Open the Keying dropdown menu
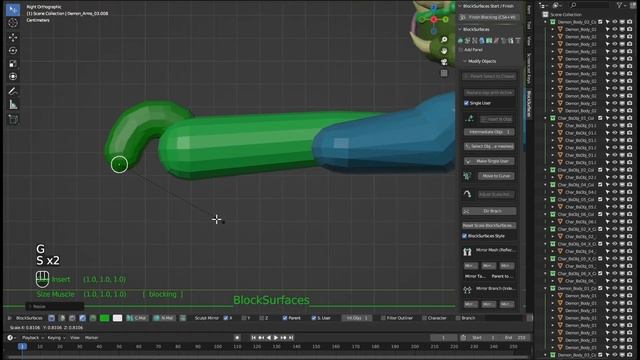 (x=56, y=338)
